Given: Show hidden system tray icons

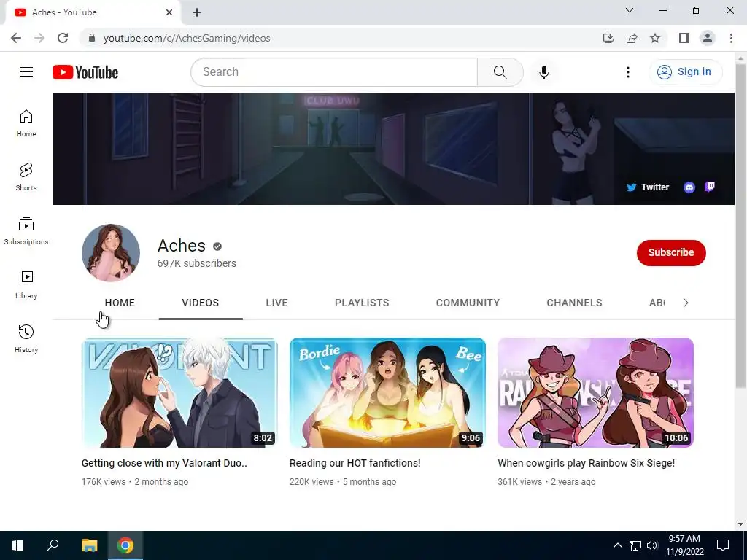Looking at the screenshot, I should [617, 545].
